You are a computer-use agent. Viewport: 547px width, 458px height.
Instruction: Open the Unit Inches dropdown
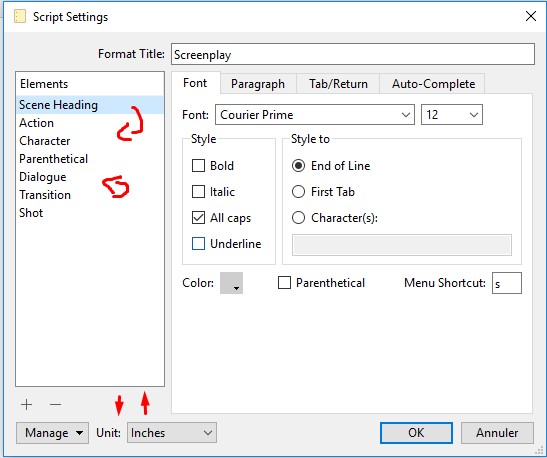[x=172, y=433]
